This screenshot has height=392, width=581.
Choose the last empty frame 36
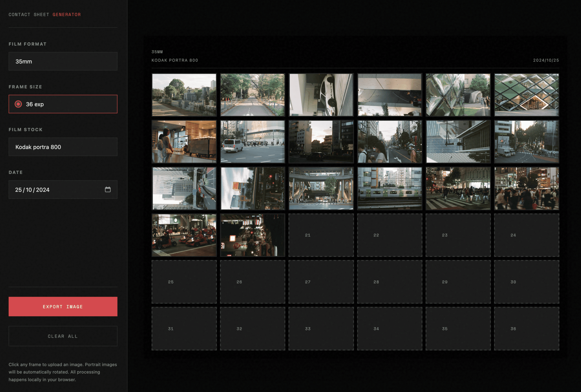526,329
